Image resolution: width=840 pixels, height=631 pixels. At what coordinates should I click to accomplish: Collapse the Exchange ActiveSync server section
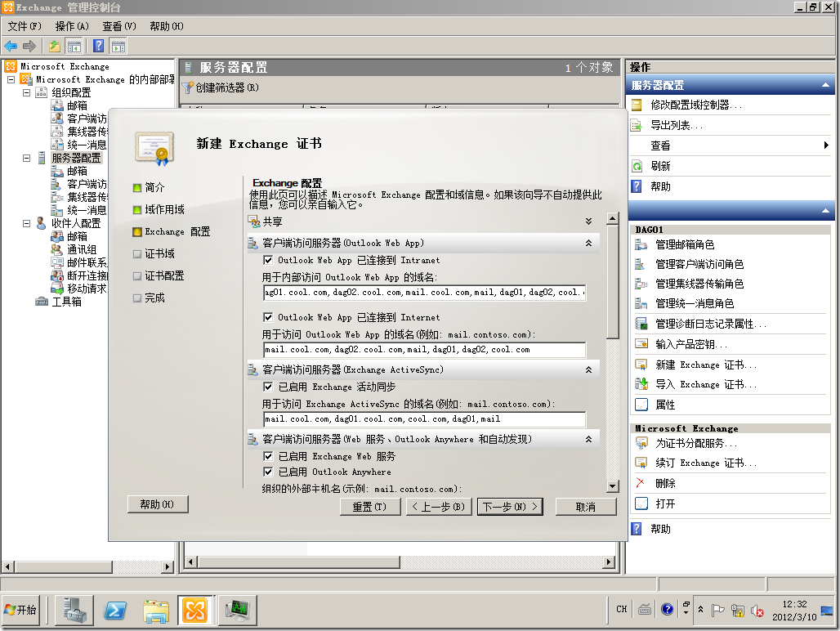click(588, 370)
